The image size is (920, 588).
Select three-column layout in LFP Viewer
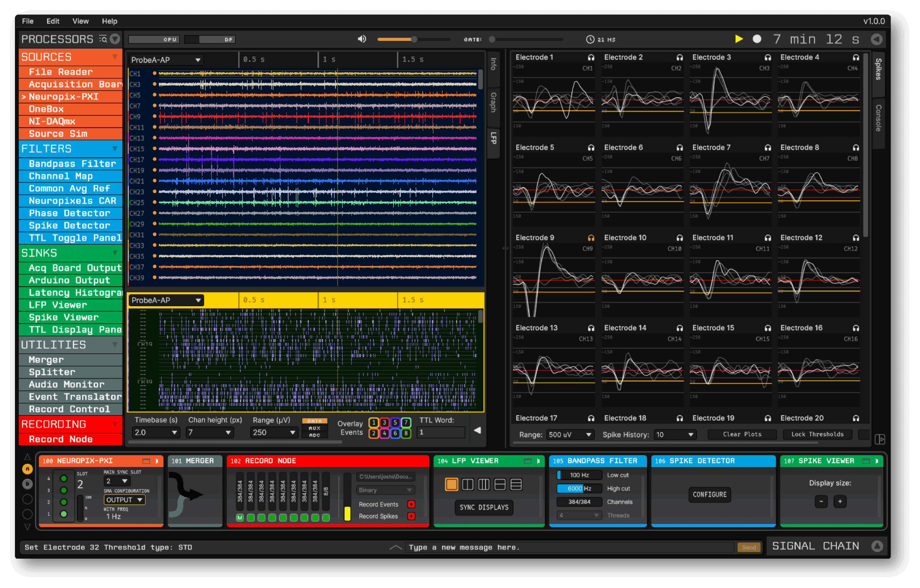[x=483, y=485]
